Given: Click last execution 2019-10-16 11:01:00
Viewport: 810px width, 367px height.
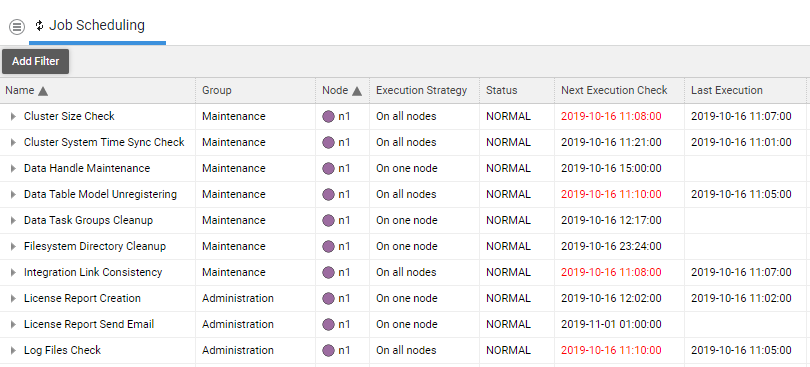Looking at the screenshot, I should pyautogui.click(x=741, y=142).
